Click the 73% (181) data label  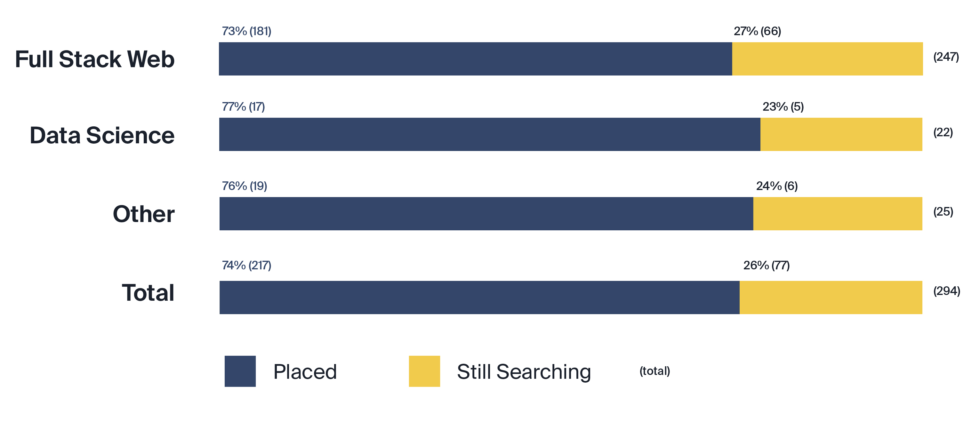246,31
